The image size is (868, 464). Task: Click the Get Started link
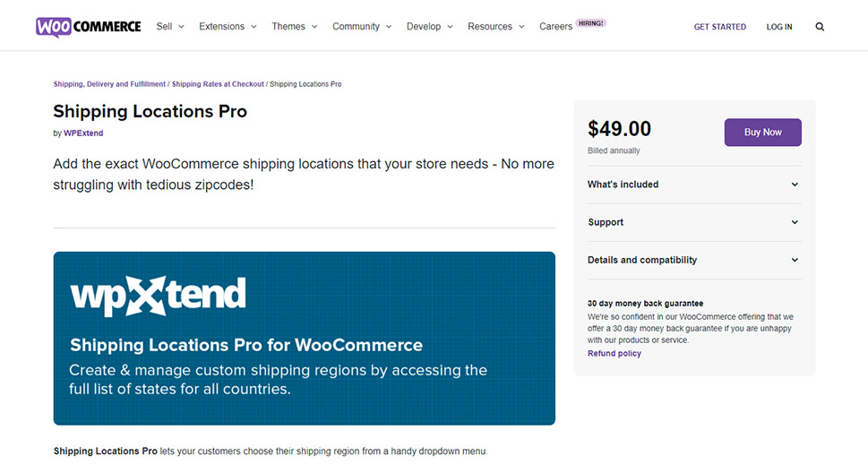pyautogui.click(x=719, y=27)
